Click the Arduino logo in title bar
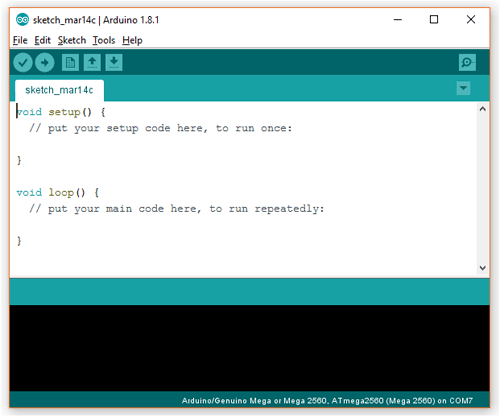 click(x=22, y=20)
